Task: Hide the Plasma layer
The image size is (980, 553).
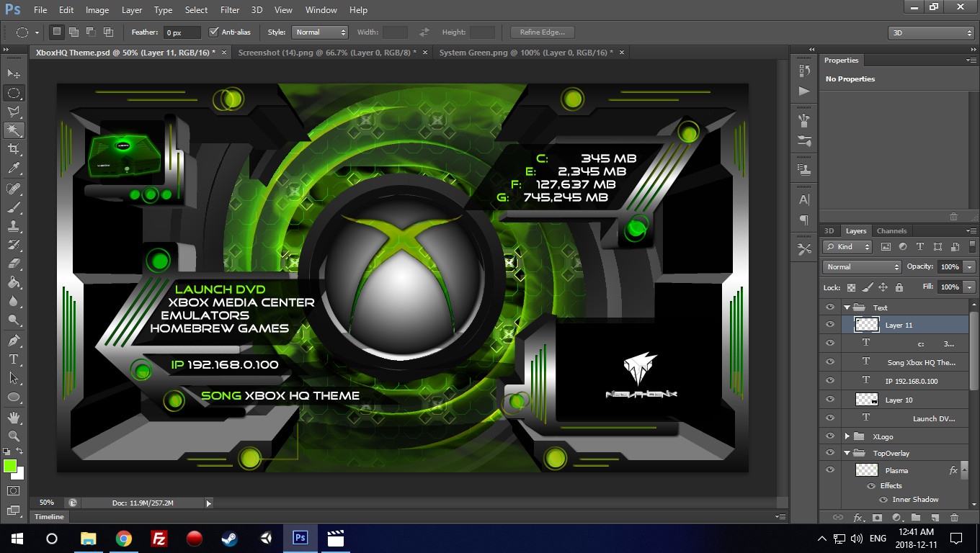Action: (830, 469)
